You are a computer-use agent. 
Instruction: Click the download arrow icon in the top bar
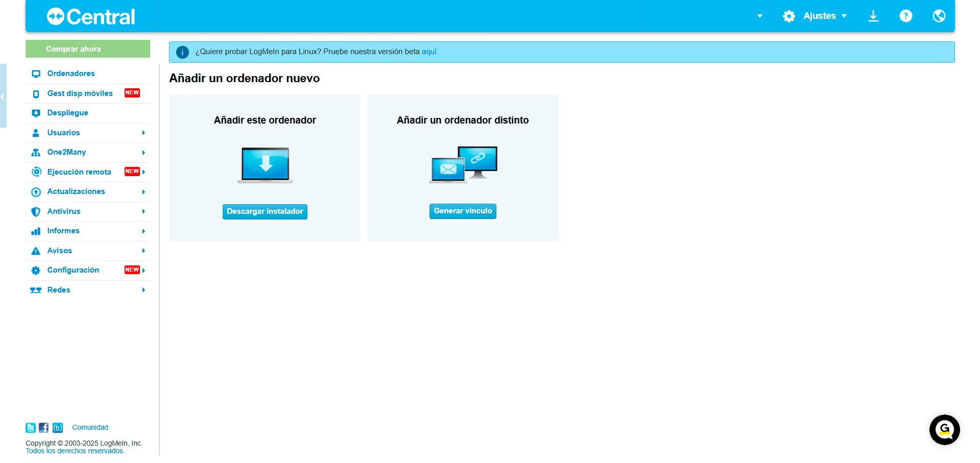(x=873, y=16)
